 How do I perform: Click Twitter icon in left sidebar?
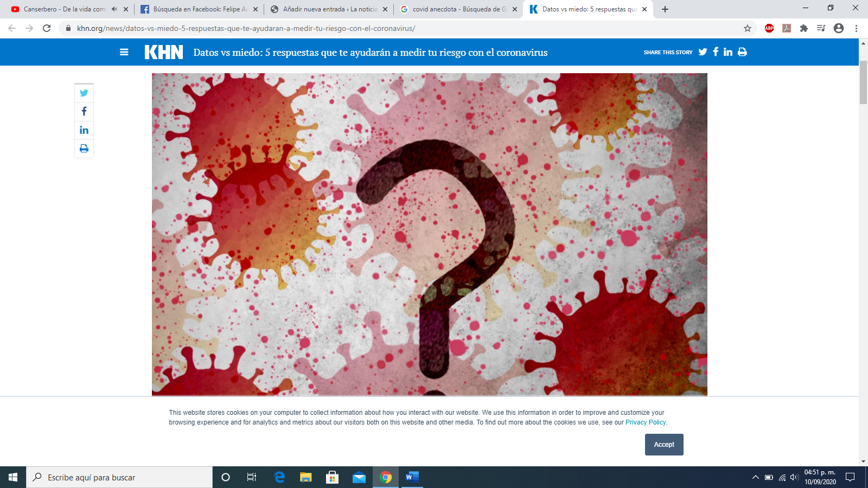(x=84, y=93)
